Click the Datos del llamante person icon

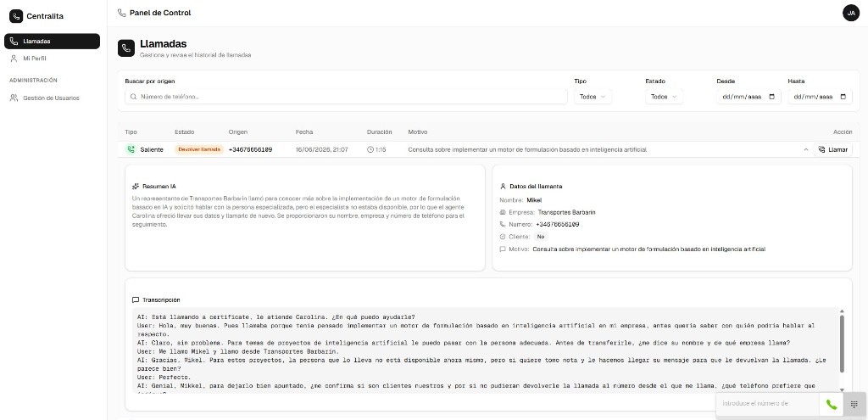pyautogui.click(x=503, y=187)
